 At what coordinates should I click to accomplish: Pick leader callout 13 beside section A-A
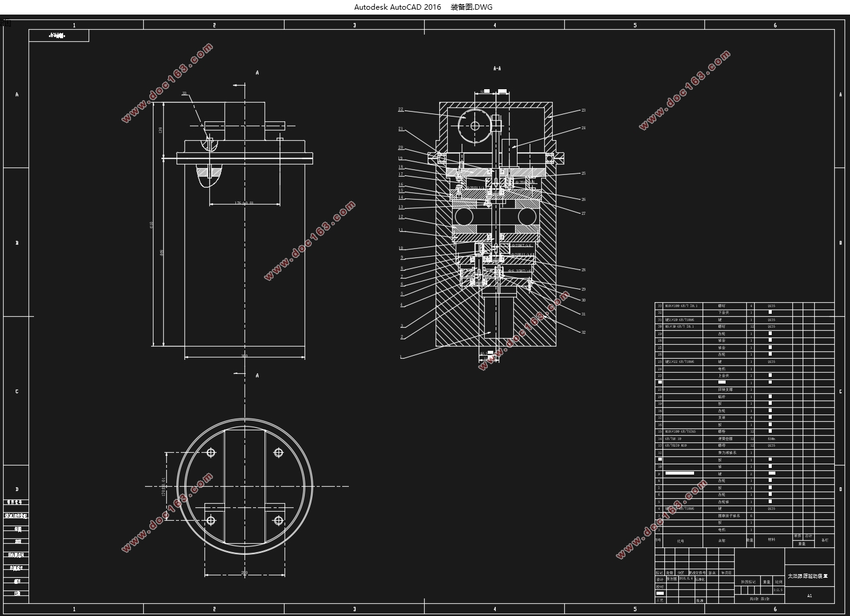click(400, 207)
